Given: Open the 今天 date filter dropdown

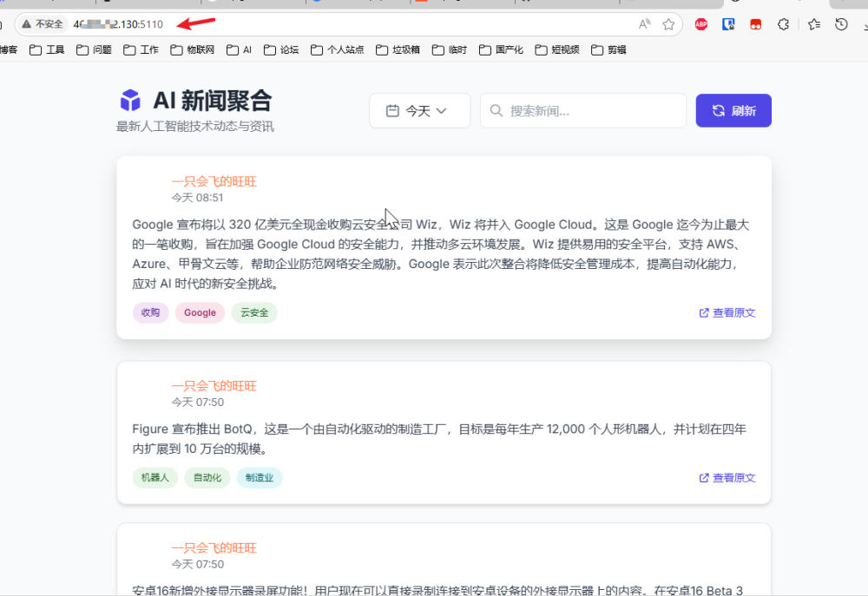Looking at the screenshot, I should click(419, 111).
